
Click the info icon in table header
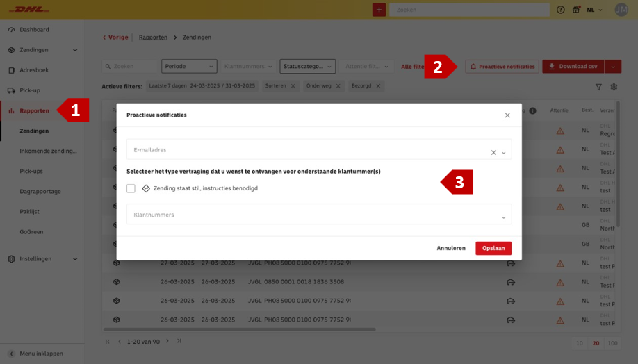(x=532, y=110)
